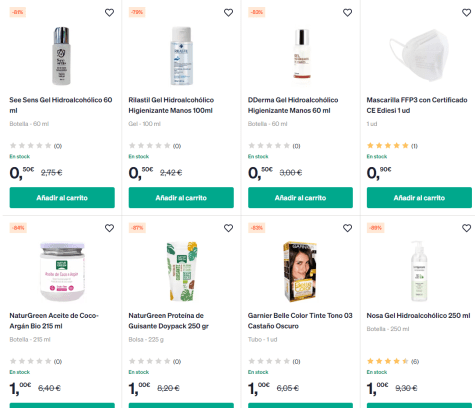Save NaturGreen Aceite de Coco-Argán to wishlist

click(109, 228)
